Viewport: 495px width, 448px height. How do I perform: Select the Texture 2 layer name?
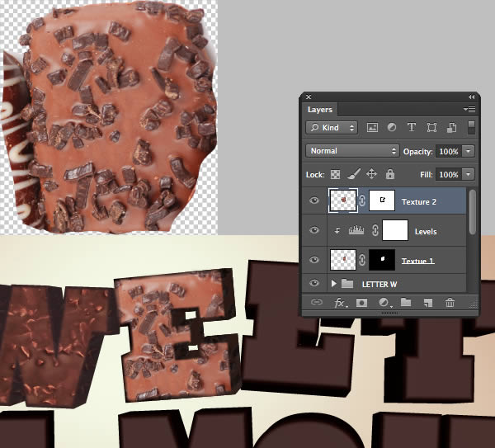tap(418, 202)
